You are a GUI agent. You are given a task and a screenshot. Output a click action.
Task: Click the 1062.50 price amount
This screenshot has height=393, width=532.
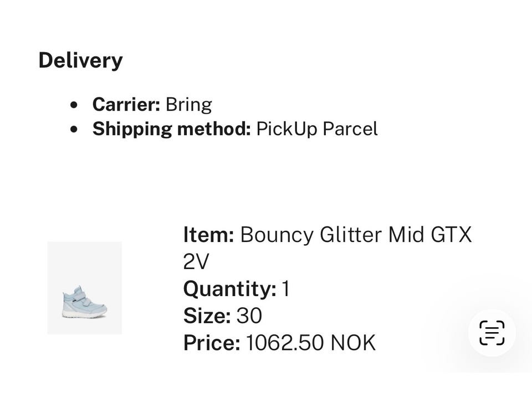click(x=284, y=343)
